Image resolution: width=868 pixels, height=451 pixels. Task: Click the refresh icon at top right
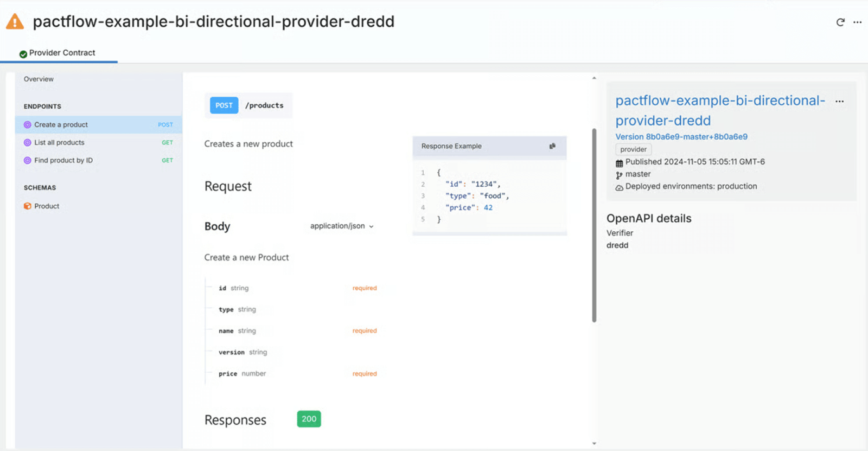[840, 22]
